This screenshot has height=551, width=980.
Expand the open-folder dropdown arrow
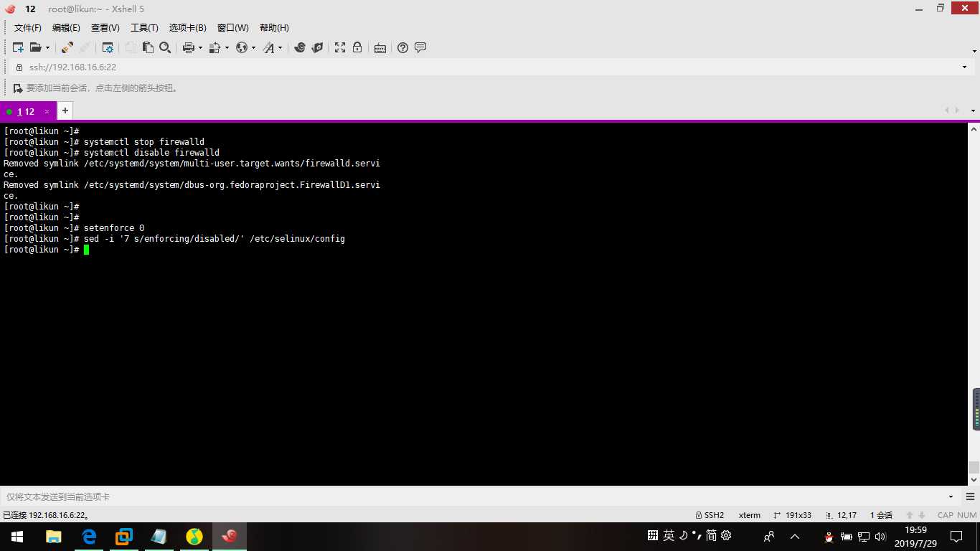point(48,48)
